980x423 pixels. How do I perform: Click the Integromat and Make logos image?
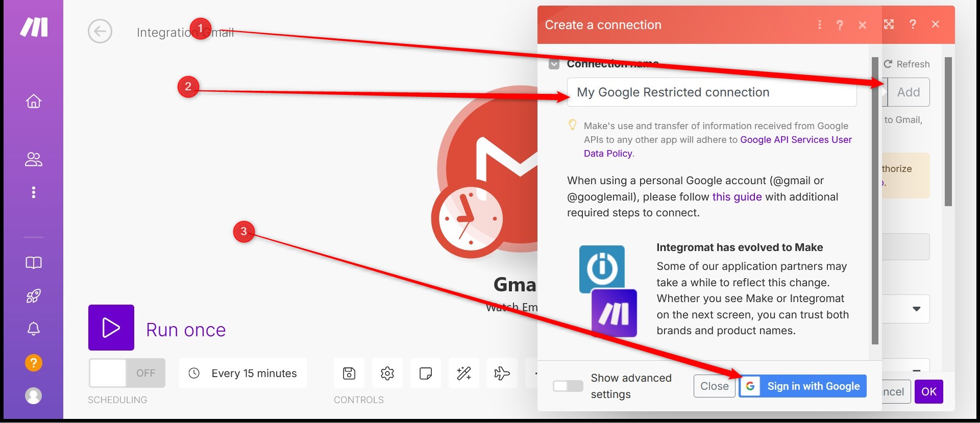tap(608, 291)
